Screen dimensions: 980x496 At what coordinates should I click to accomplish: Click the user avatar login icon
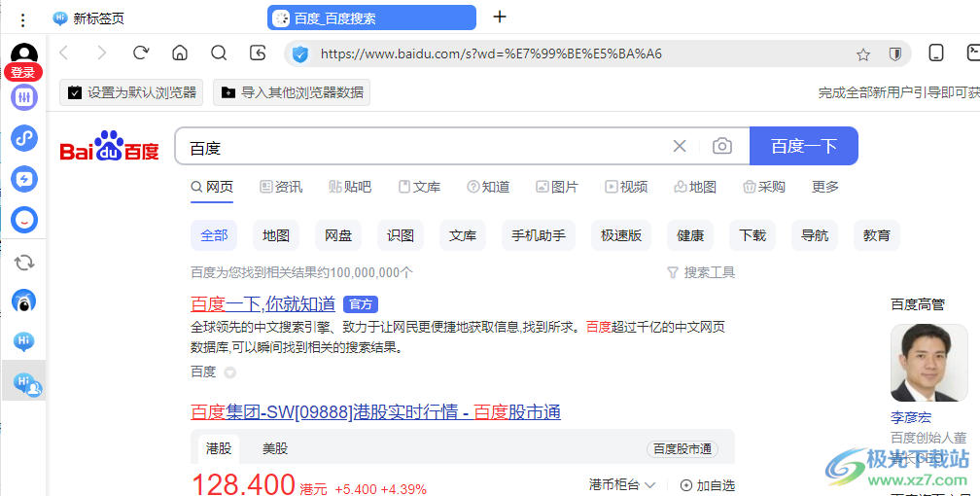point(24,53)
